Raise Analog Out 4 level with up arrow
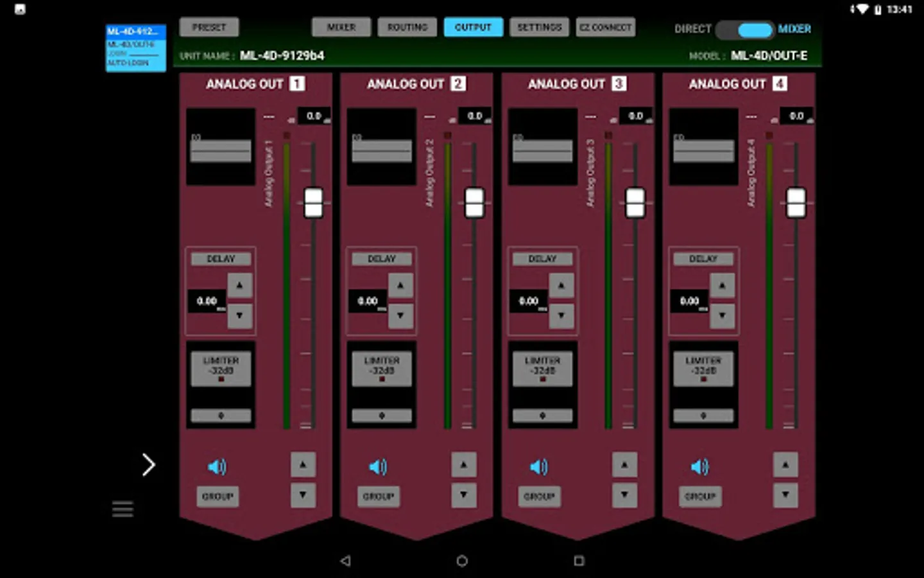Viewport: 924px width, 578px height. tap(786, 464)
